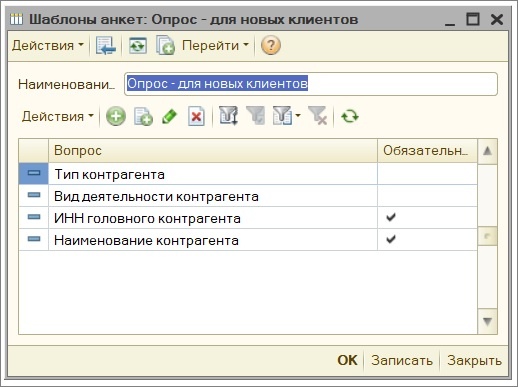Image resolution: width=518 pixels, height=387 pixels.
Task: Select the Вид деятельности контрагента row
Action: point(248,196)
